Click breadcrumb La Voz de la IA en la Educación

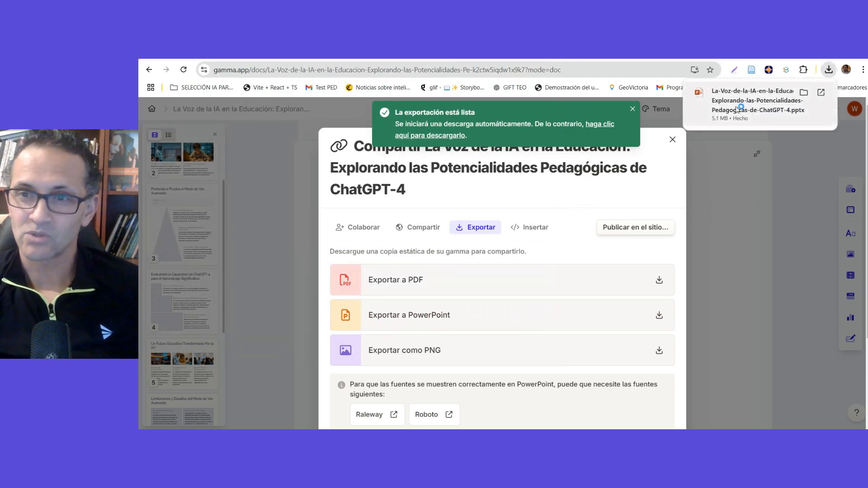point(241,109)
